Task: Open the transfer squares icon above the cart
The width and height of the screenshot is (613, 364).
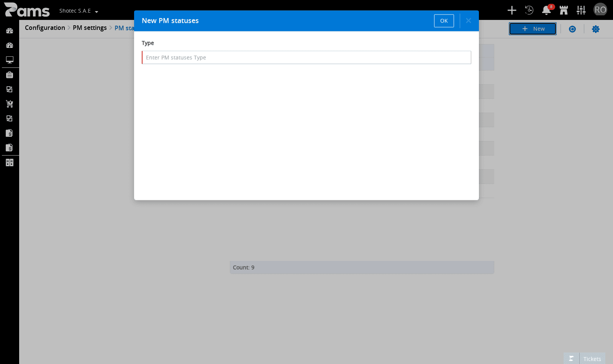Action: pyautogui.click(x=10, y=89)
